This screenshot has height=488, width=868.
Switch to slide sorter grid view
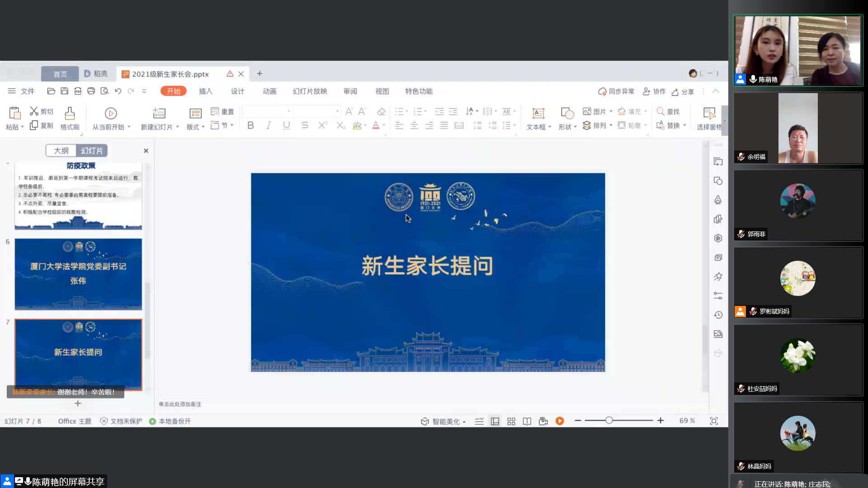pos(511,421)
